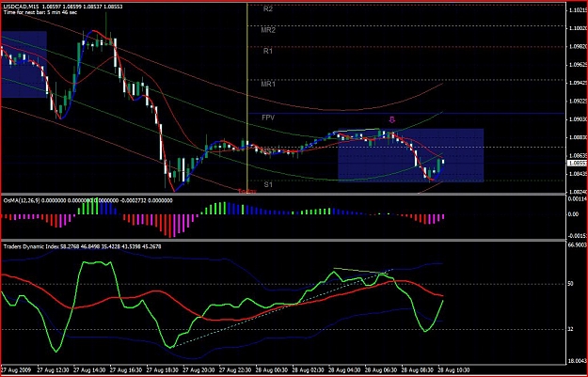588x377 pixels.
Task: Click the 27 Aug 2009 date label
Action: (16, 370)
